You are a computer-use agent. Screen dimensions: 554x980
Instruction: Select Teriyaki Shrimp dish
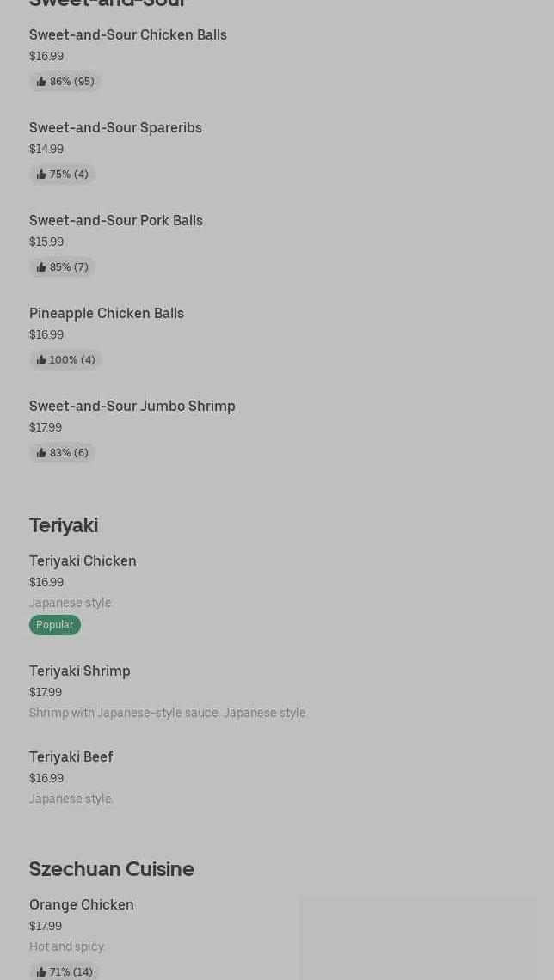point(79,671)
